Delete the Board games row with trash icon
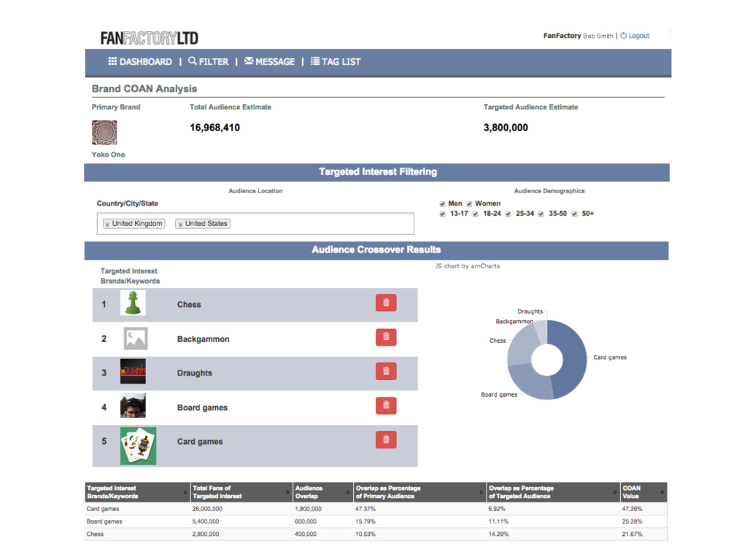This screenshot has height=560, width=747. tap(386, 405)
